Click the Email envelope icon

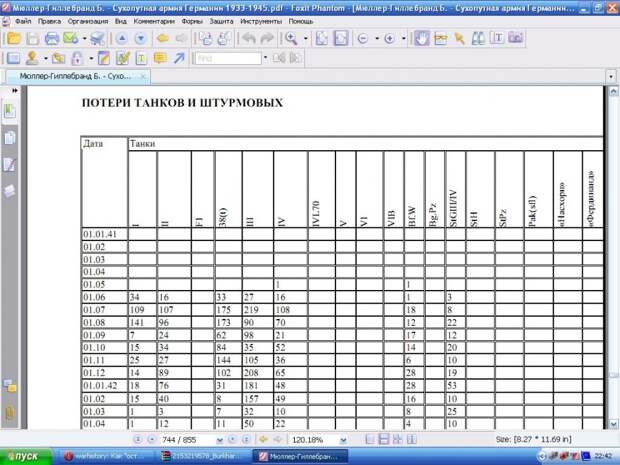[x=70, y=38]
